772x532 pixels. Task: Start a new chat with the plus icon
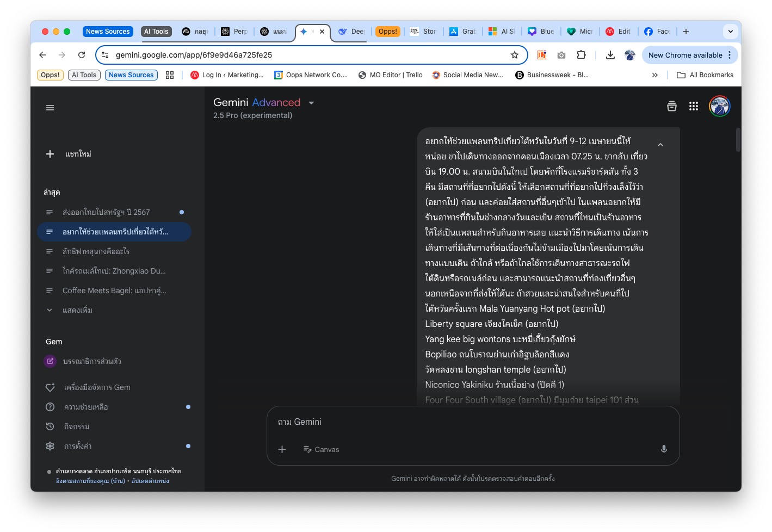50,154
